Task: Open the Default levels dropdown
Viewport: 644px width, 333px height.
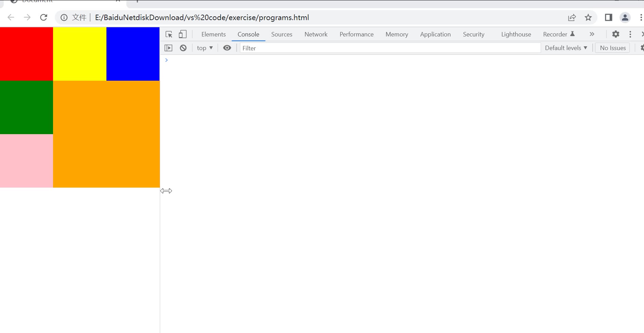Action: pyautogui.click(x=566, y=48)
